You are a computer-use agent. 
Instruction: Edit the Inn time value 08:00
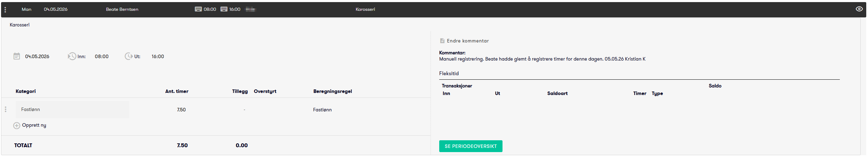click(102, 56)
